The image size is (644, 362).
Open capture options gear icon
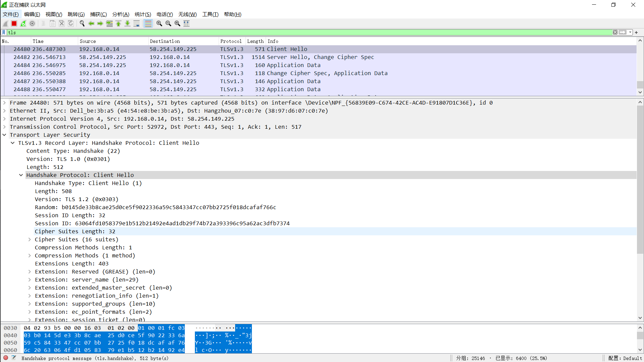[x=32, y=23]
